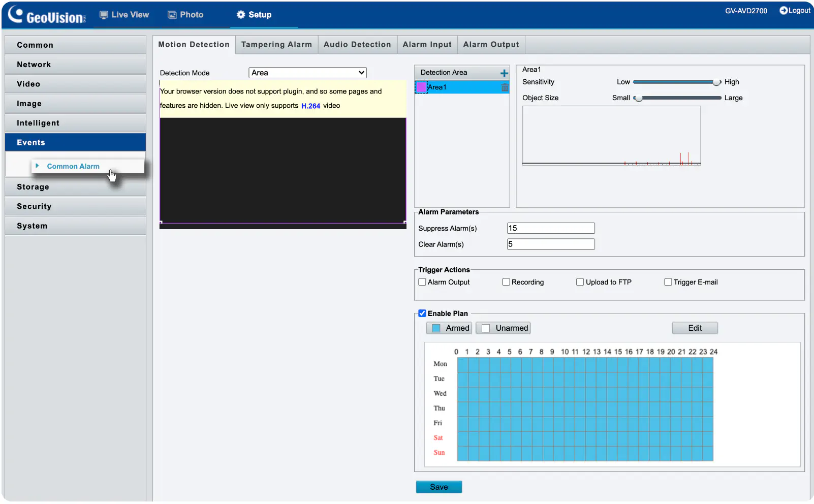Delete Area1 using the trash icon
The height and width of the screenshot is (504, 814).
tap(505, 87)
